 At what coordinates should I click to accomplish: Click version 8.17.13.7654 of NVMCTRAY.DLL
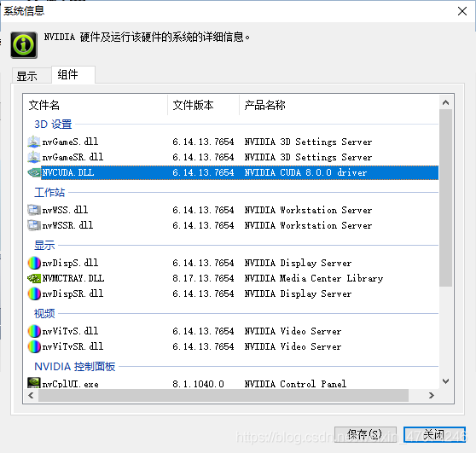pos(203,278)
